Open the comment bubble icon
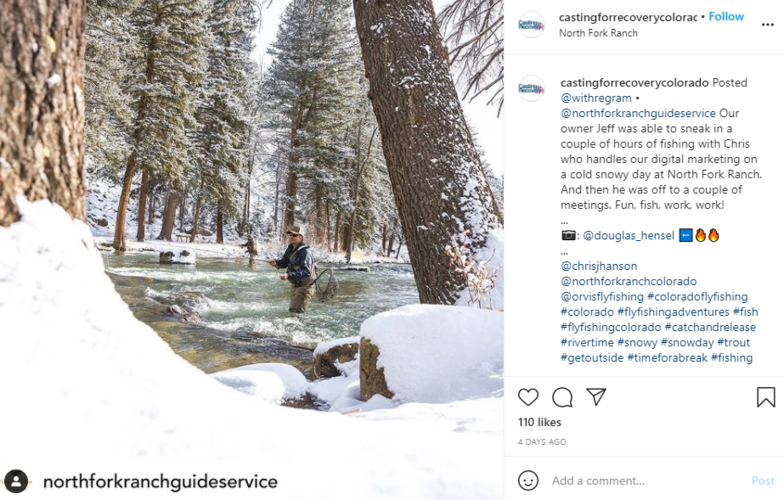 (x=562, y=398)
